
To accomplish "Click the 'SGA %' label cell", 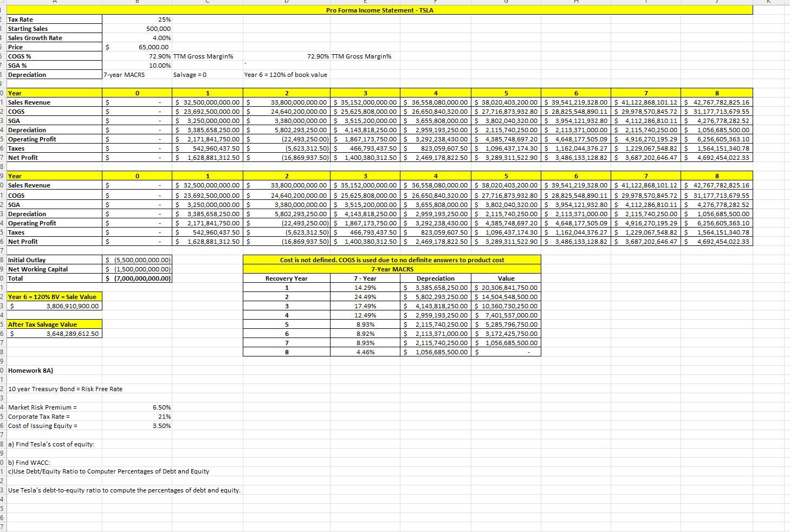I will tap(54, 66).
